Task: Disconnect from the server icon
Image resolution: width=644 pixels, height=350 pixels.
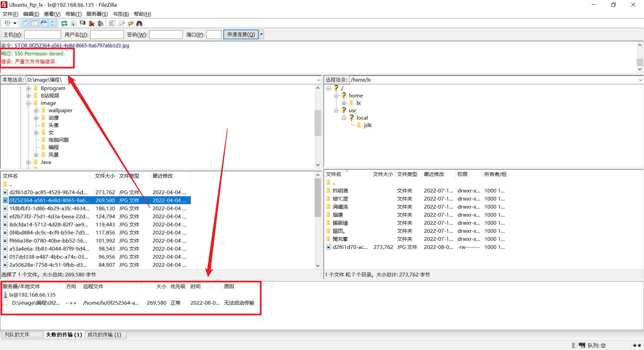Action: (92, 23)
